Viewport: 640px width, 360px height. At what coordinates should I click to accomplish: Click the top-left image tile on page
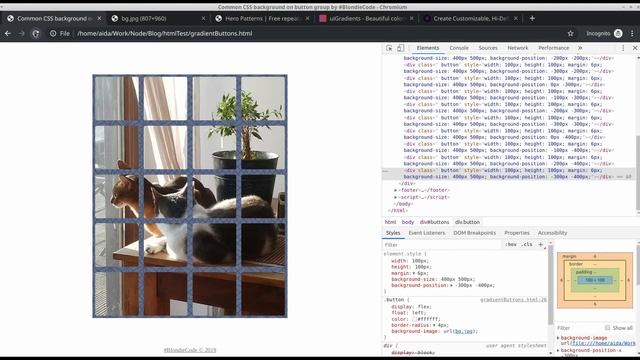[x=117, y=98]
